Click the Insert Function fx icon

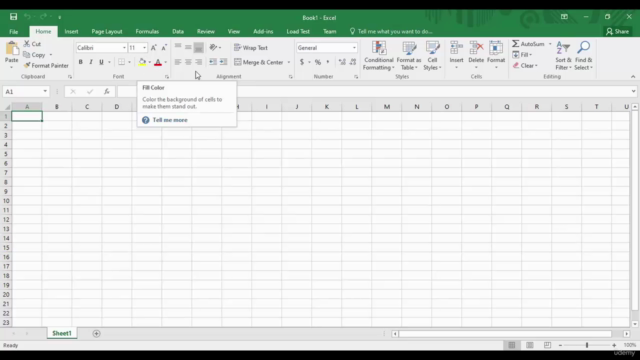pyautogui.click(x=107, y=91)
